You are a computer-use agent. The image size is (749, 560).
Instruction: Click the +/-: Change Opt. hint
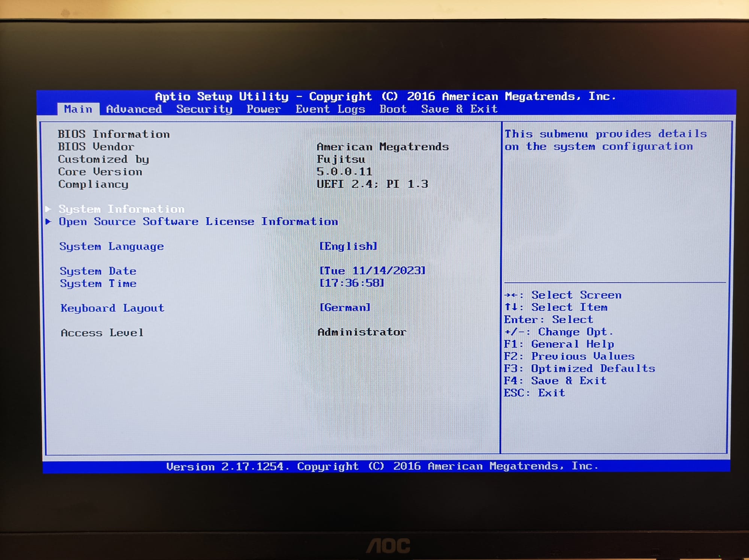click(559, 332)
